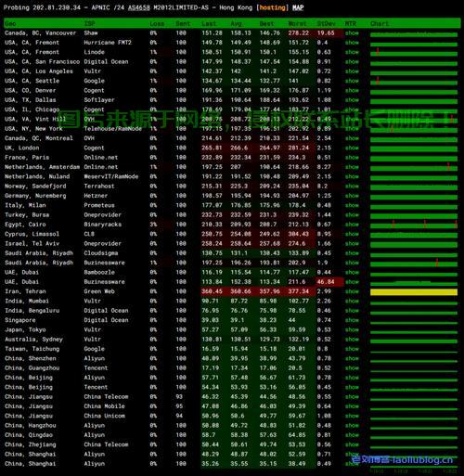464x476 pixels.
Task: Click the orange hosting tag
Action: pos(272,7)
